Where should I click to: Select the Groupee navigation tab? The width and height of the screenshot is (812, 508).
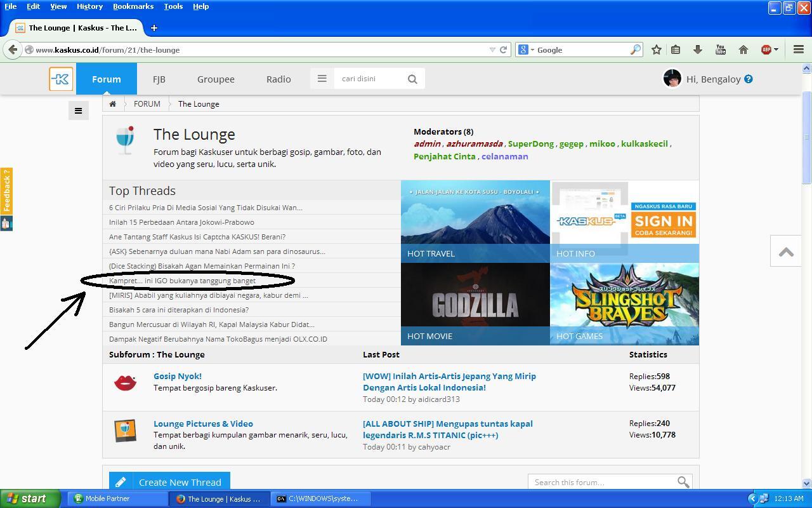point(216,79)
